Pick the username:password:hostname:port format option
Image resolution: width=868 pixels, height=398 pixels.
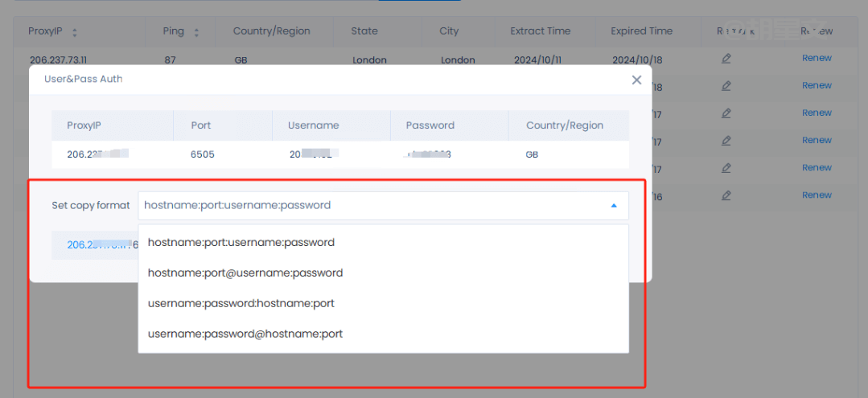tap(241, 303)
